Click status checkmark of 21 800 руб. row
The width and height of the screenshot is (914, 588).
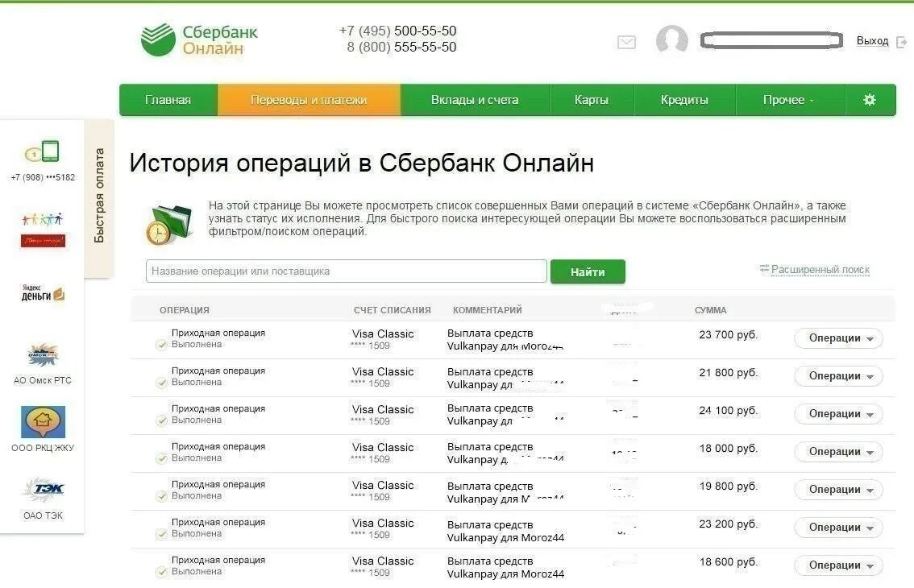(161, 383)
